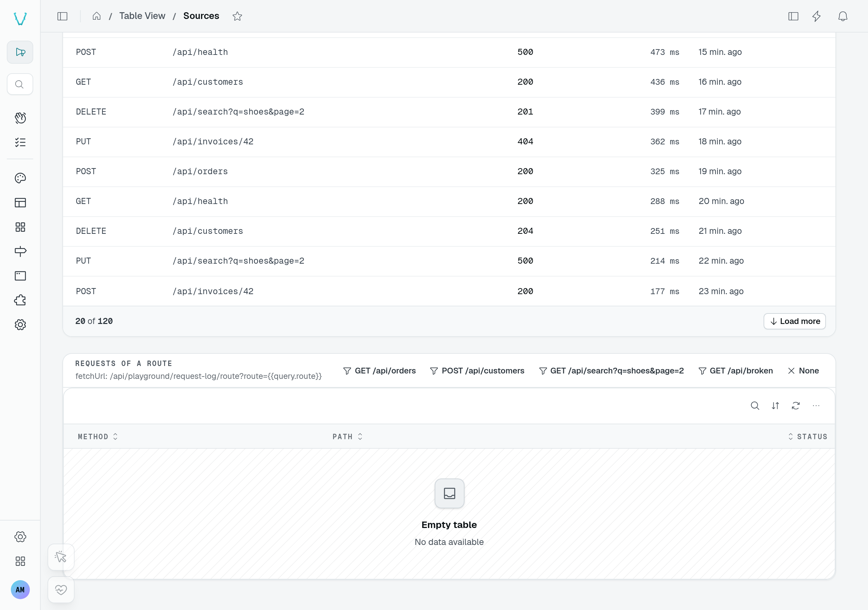The height and width of the screenshot is (610, 868).
Task: Select the PUT /api/invoices/42 row
Action: 449,142
